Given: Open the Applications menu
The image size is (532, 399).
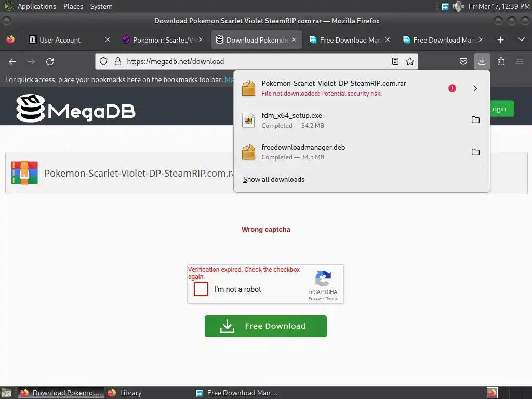Looking at the screenshot, I should (37, 6).
